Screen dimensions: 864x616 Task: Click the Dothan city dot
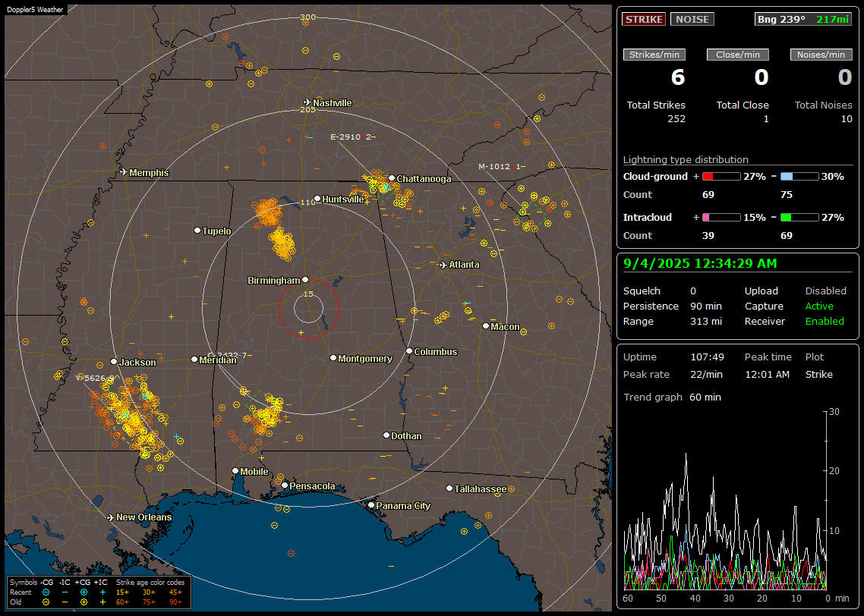tap(386, 435)
